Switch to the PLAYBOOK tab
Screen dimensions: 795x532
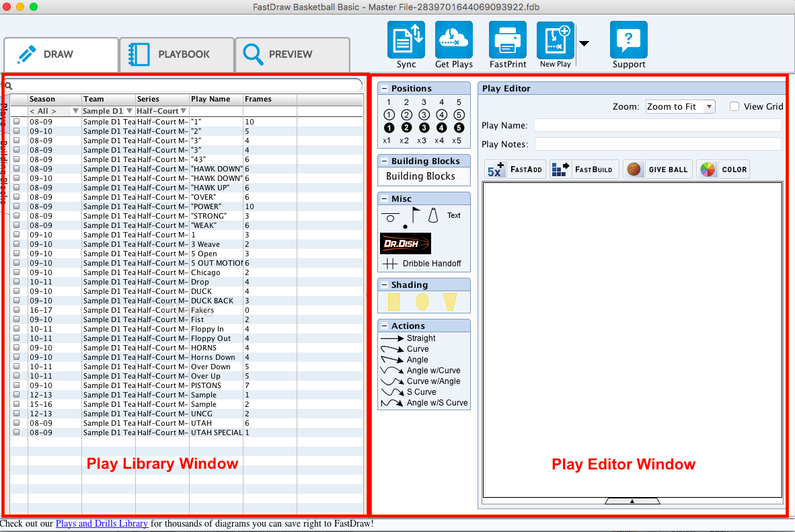click(177, 54)
